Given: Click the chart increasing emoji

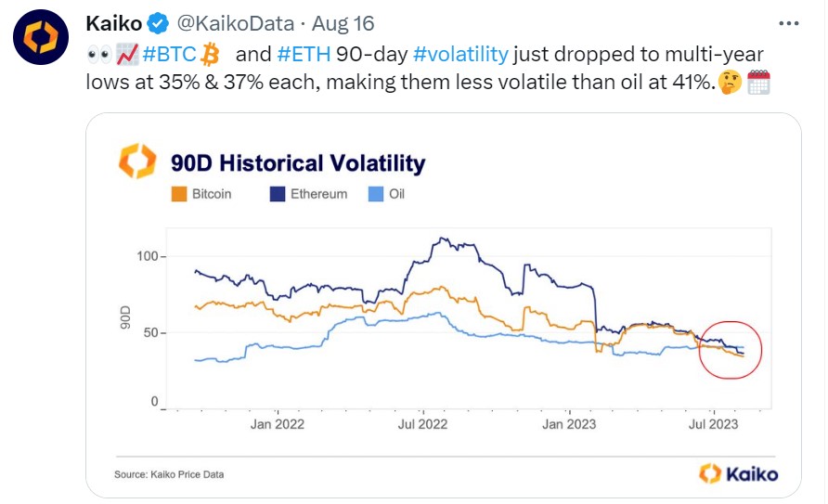Looking at the screenshot, I should [x=127, y=55].
